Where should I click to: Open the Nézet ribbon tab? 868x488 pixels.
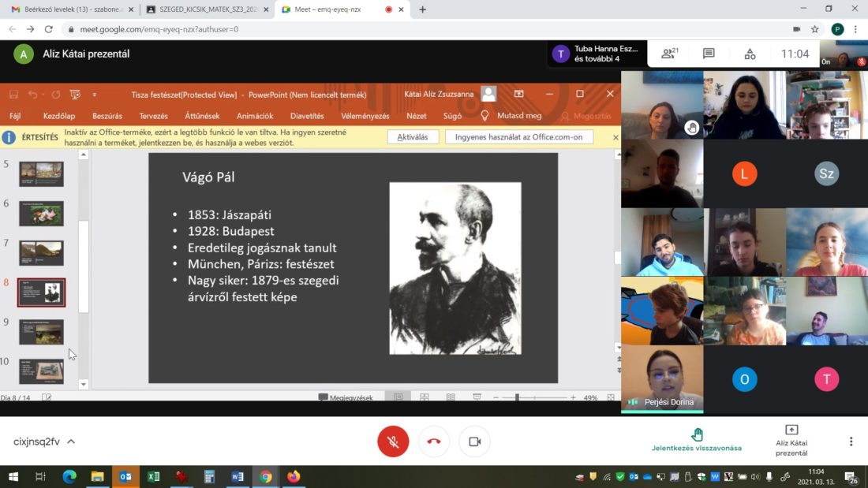(417, 116)
